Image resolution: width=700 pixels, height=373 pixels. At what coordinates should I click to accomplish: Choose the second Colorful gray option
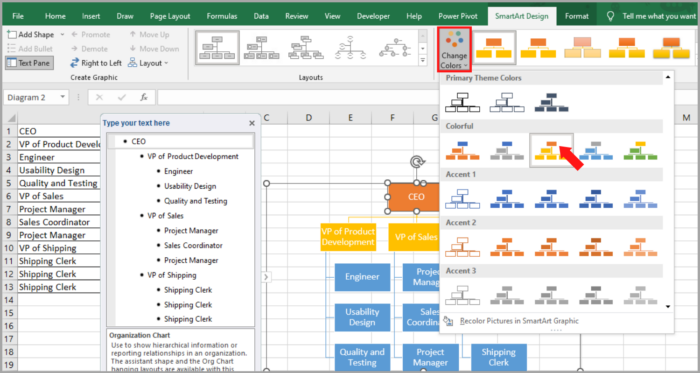click(x=507, y=150)
